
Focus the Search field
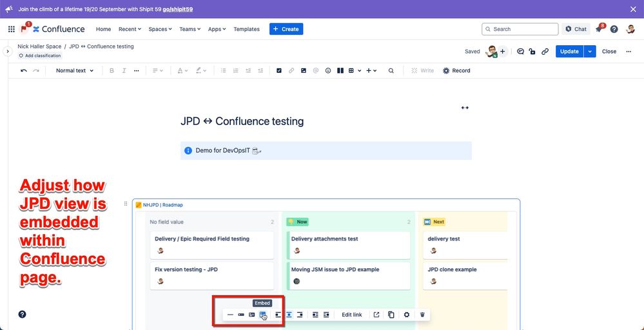(520, 29)
